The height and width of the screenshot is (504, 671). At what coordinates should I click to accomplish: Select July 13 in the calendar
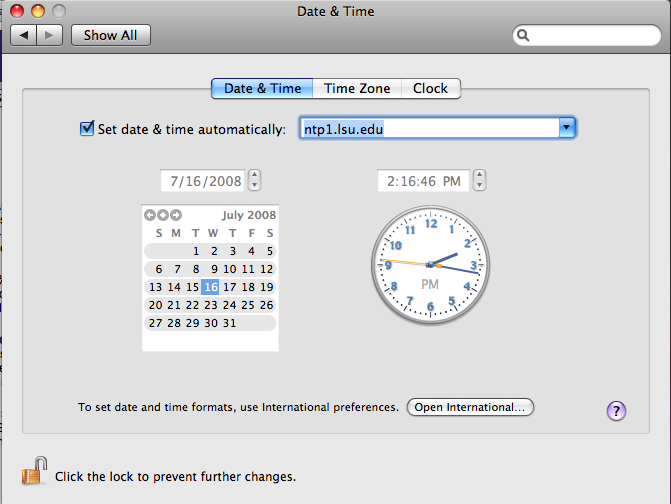(155, 287)
